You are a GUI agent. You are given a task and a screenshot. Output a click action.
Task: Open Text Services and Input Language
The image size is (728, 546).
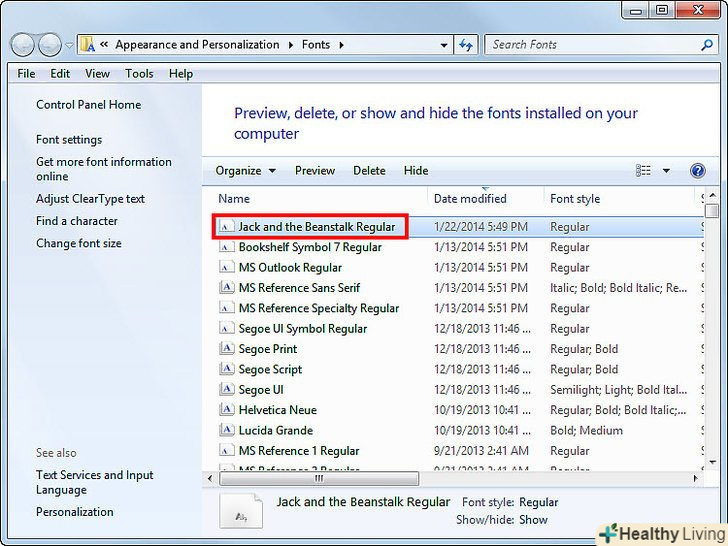point(94,482)
